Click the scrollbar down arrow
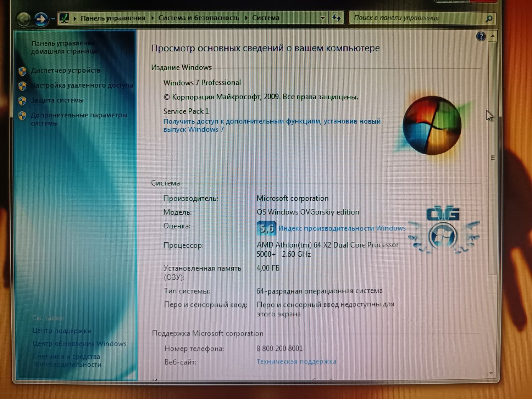Viewport: 532px width, 399px height. coord(492,373)
